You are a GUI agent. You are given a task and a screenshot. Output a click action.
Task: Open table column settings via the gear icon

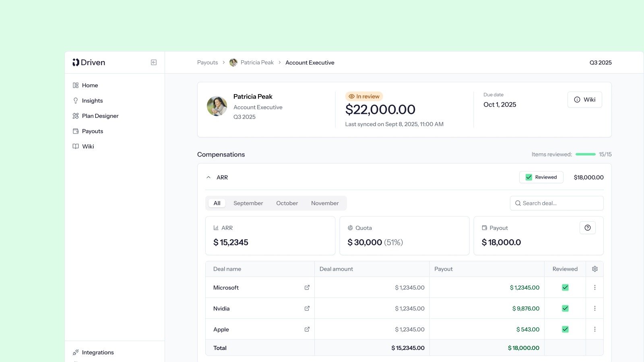[x=594, y=269]
